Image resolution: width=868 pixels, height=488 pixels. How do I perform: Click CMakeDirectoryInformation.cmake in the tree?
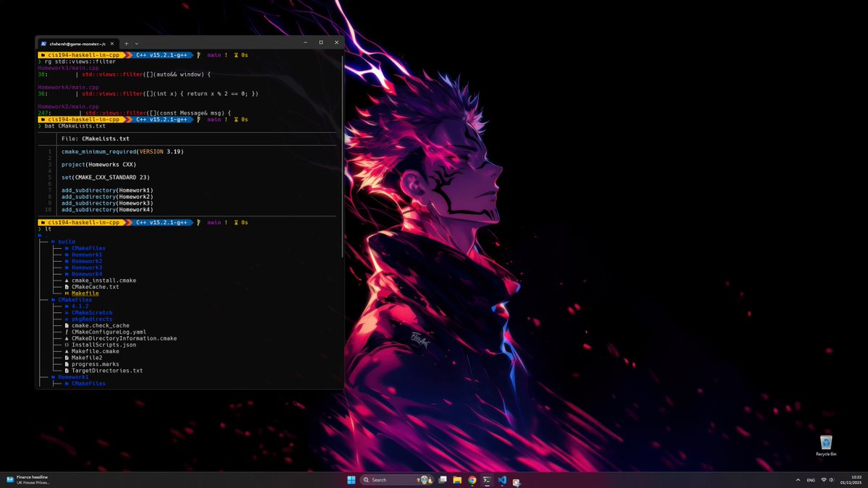[124, 338]
